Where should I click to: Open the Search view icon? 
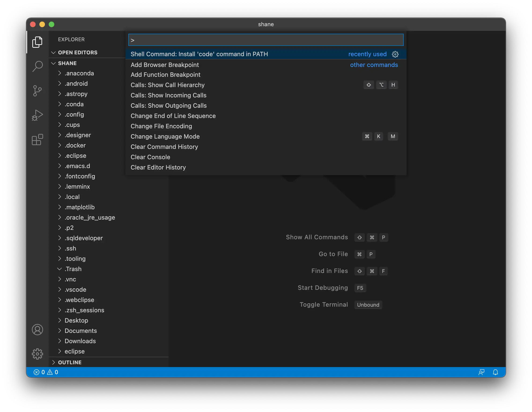click(x=37, y=66)
